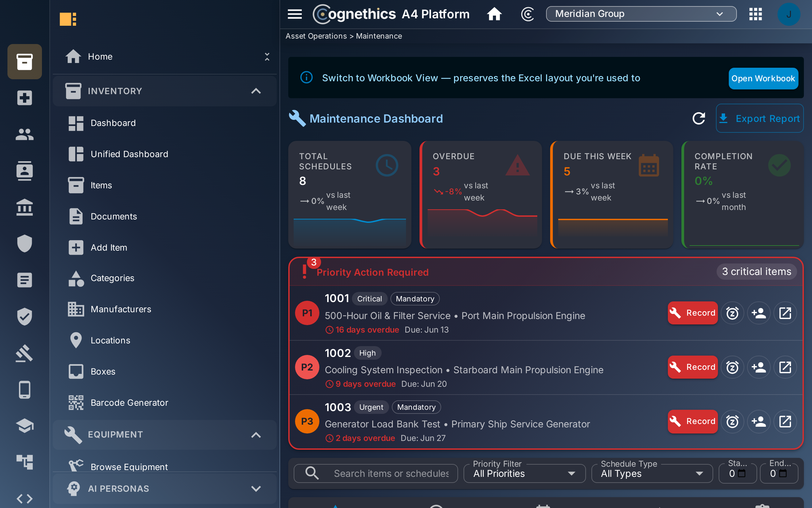
Task: Click the Cognethics swirl logo icon
Action: pos(527,14)
